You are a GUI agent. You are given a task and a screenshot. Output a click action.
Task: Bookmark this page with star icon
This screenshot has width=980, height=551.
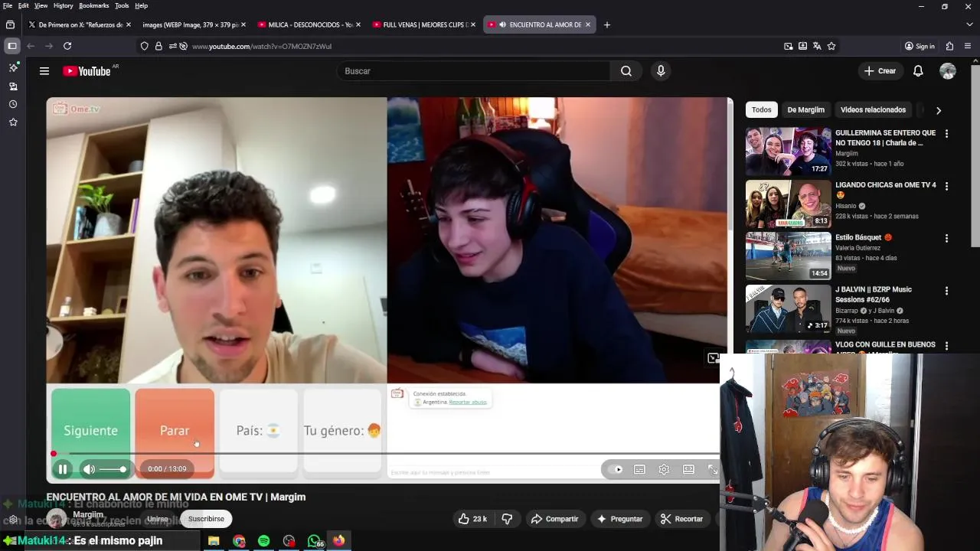831,46
